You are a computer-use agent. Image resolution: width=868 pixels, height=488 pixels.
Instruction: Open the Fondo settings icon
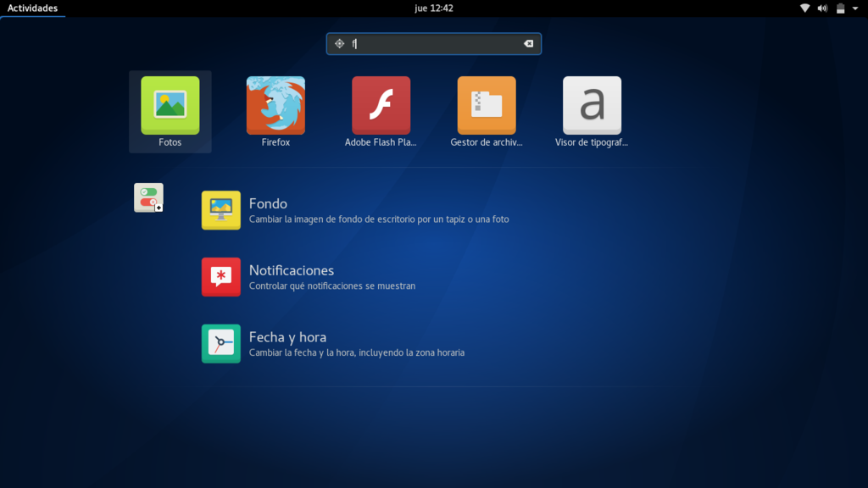point(221,210)
